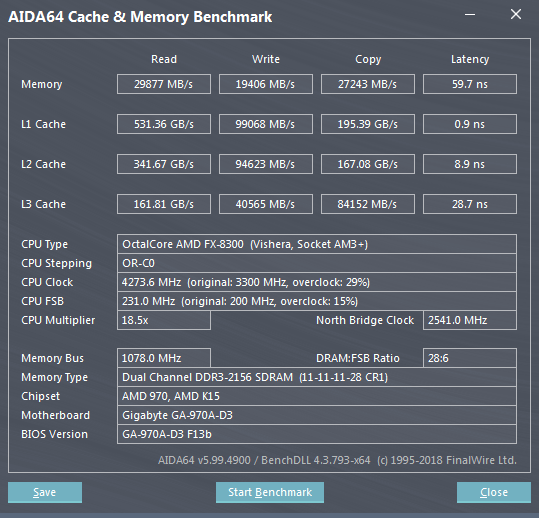Screen dimensions: 539x518
Task: Select the BIOS Version field
Action: click(317, 434)
